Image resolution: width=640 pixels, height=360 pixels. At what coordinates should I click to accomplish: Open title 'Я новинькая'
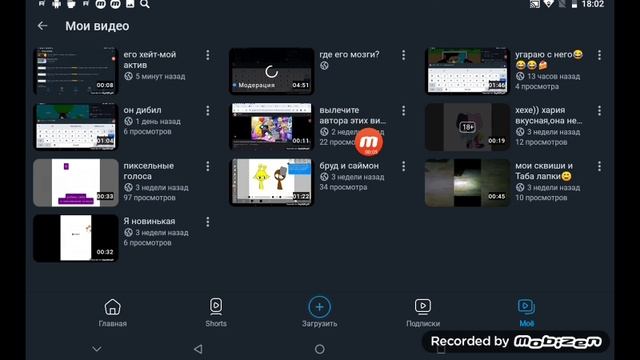tap(149, 221)
